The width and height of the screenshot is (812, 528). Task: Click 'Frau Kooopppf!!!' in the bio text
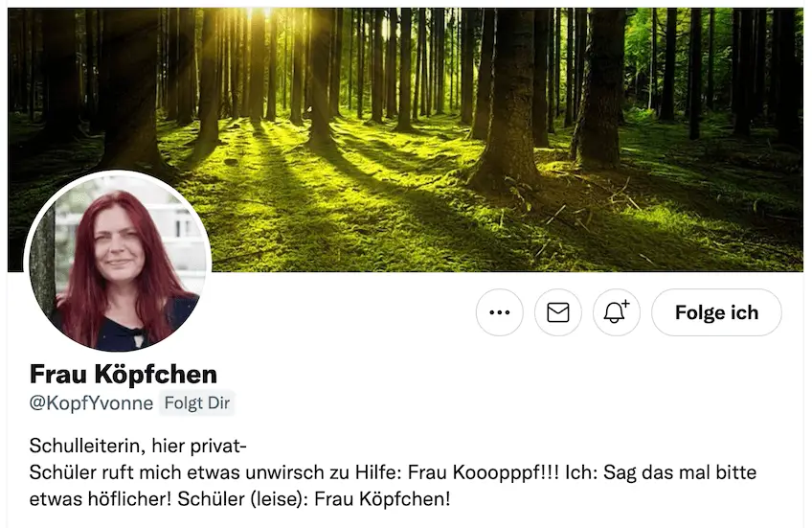click(484, 472)
